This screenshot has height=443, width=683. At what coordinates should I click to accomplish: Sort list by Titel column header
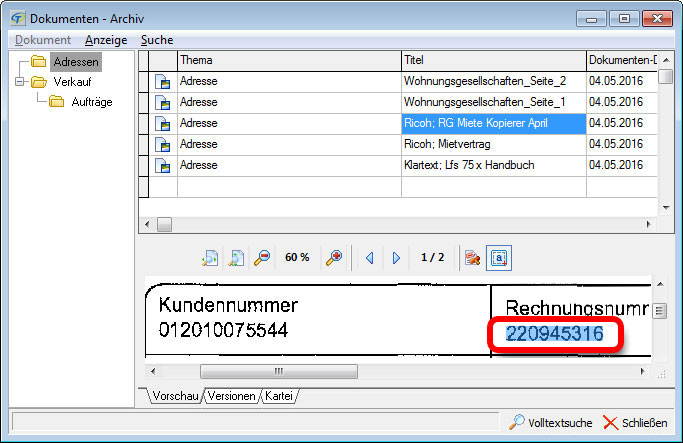coord(492,60)
